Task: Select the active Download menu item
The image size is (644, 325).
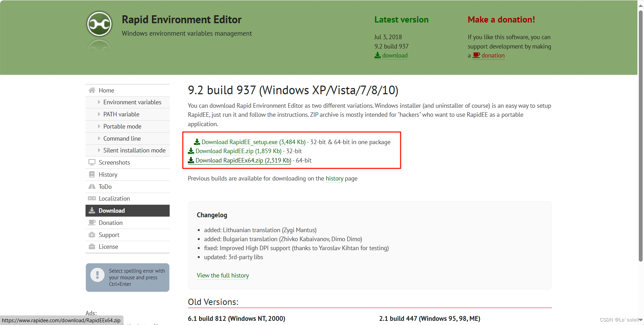Action: point(127,211)
